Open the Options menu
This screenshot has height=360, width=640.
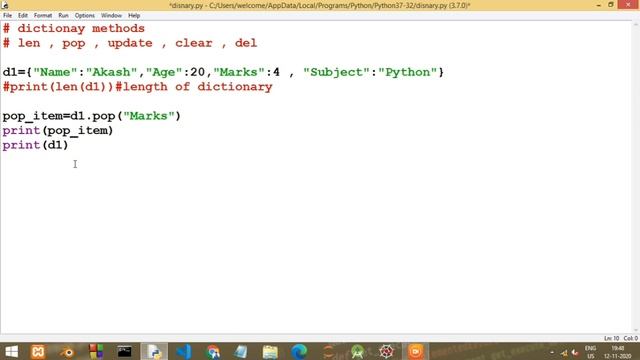point(84,16)
